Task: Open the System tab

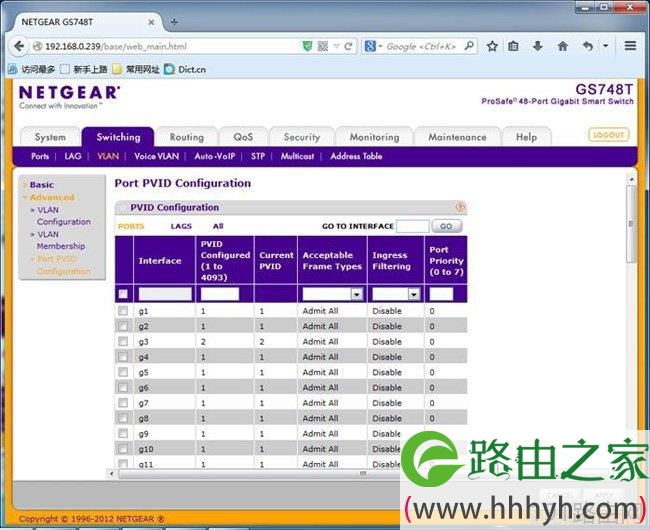Action: tap(50, 137)
